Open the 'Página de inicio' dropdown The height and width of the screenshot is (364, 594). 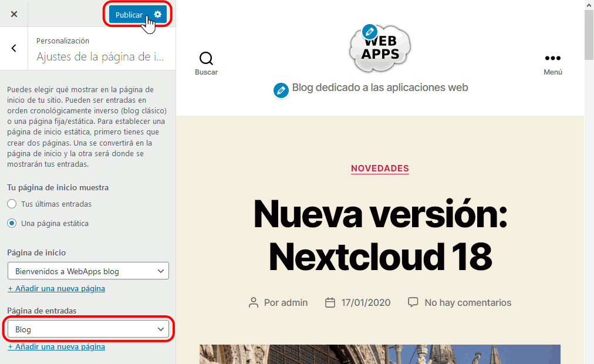pos(88,271)
